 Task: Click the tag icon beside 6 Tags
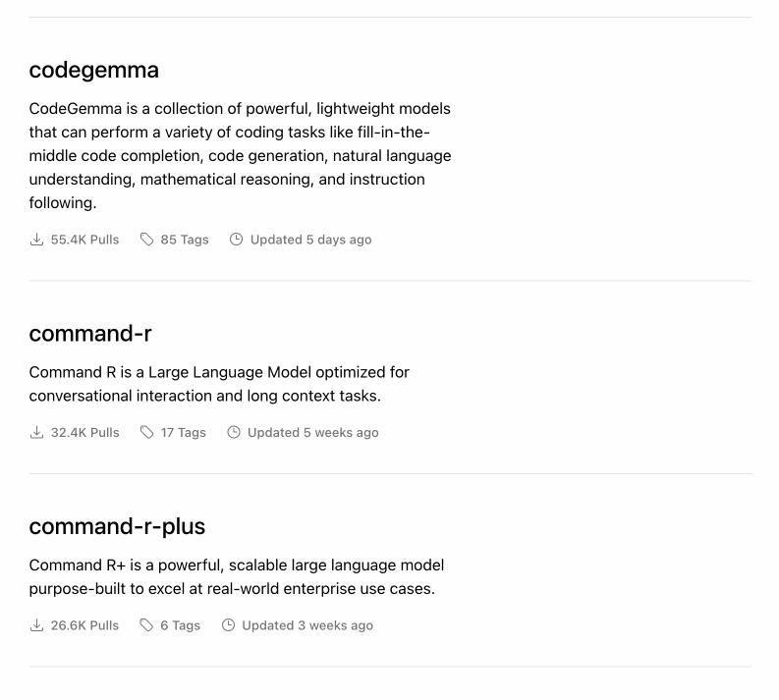[x=147, y=625]
